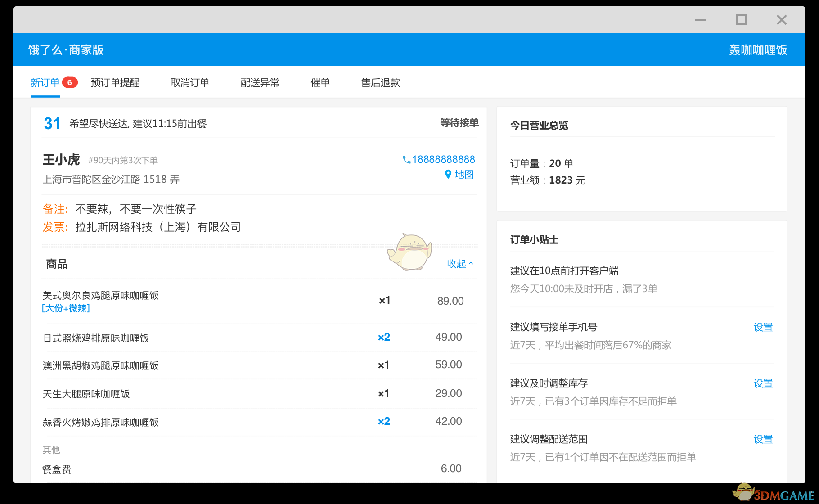The image size is (819, 504).
Task: Collapse the 商品 list using 收起
Action: pos(460,264)
